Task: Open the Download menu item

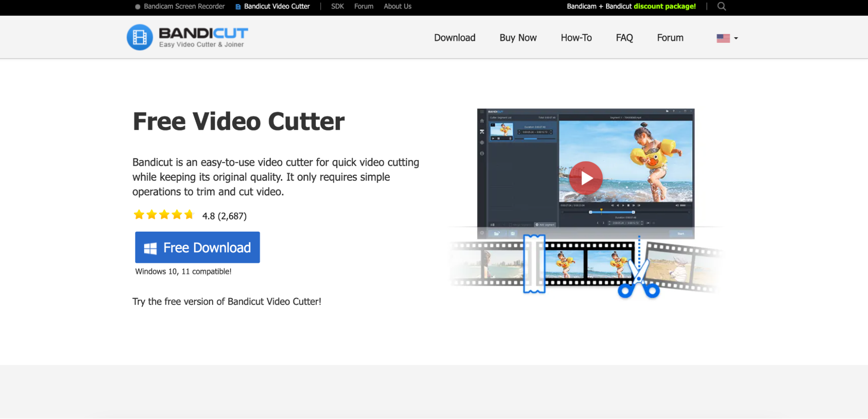Action: point(455,38)
